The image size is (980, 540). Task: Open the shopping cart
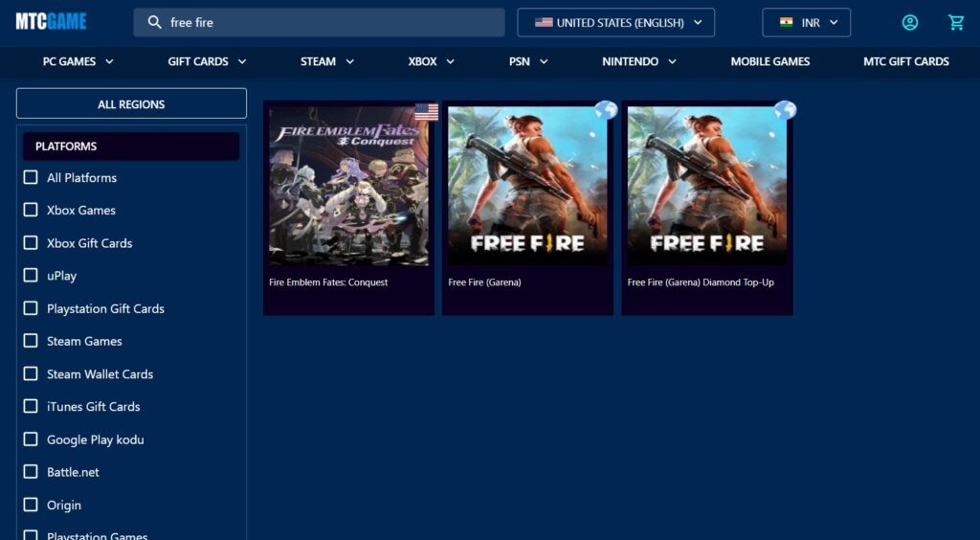[x=955, y=23]
